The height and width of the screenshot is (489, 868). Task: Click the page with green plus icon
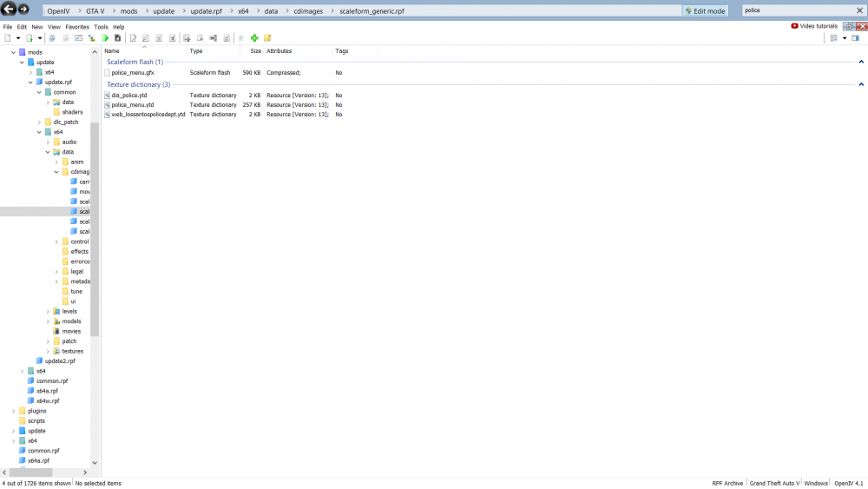30,38
